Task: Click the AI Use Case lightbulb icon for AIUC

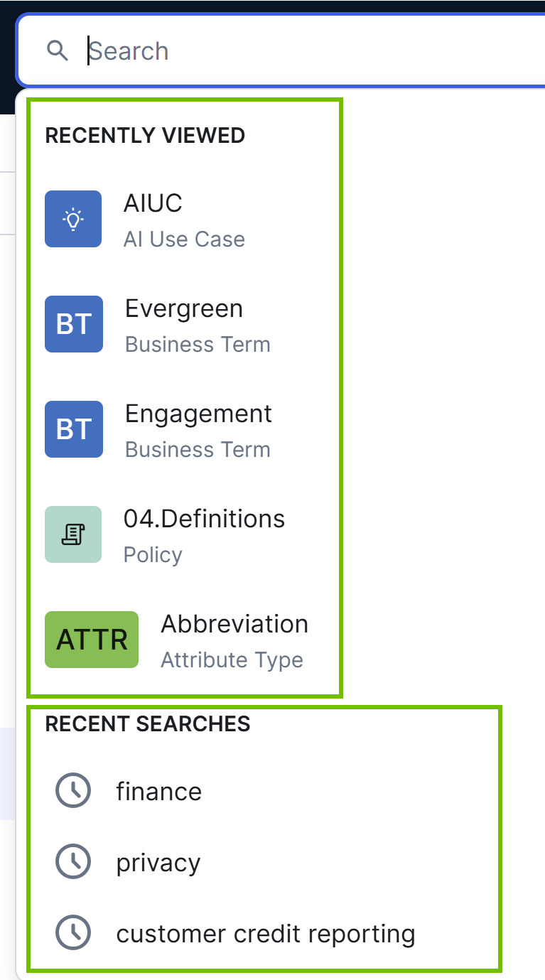Action: click(73, 219)
